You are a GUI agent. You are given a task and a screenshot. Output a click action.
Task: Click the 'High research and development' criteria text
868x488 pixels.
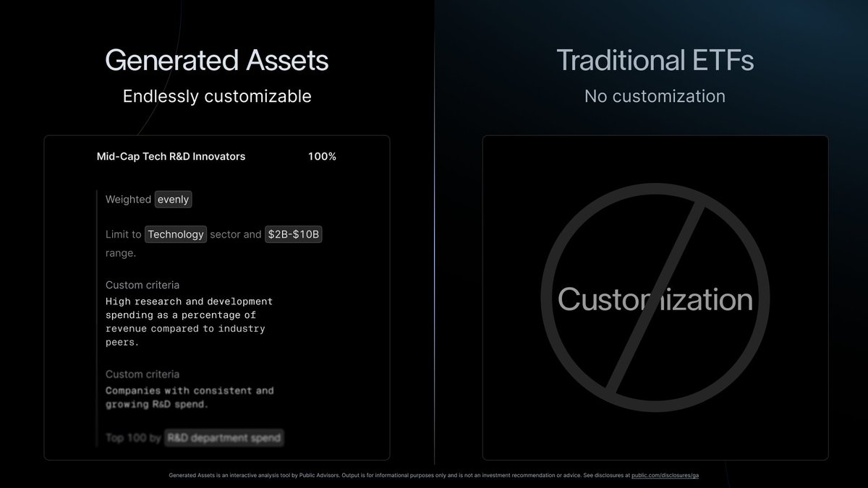click(189, 322)
